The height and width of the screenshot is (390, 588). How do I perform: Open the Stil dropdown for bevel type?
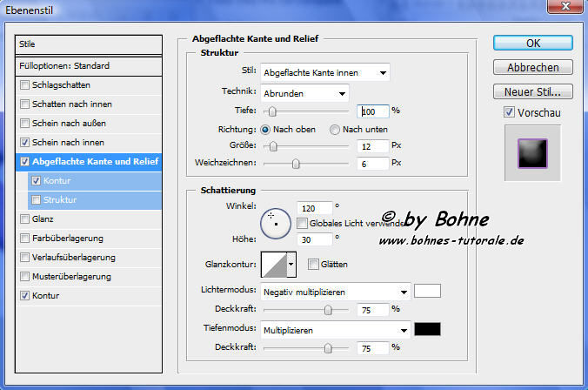324,72
